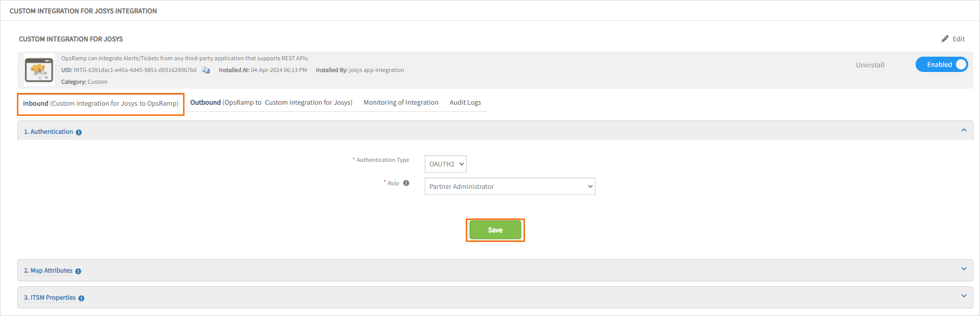
Task: Click the 3. ITSM Properties section title
Action: coord(50,298)
